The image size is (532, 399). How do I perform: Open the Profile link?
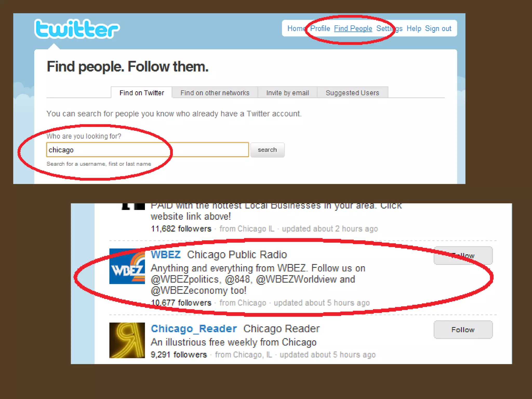pyautogui.click(x=320, y=28)
